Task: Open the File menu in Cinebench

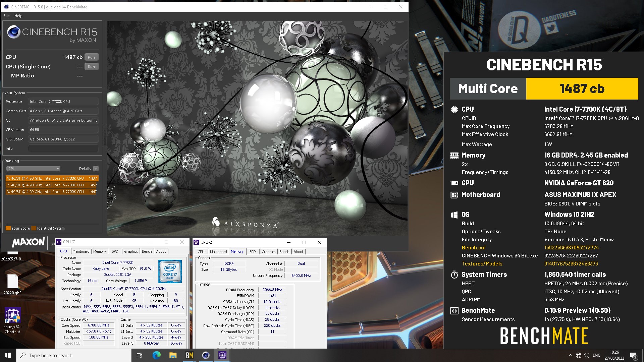Action: (7, 16)
